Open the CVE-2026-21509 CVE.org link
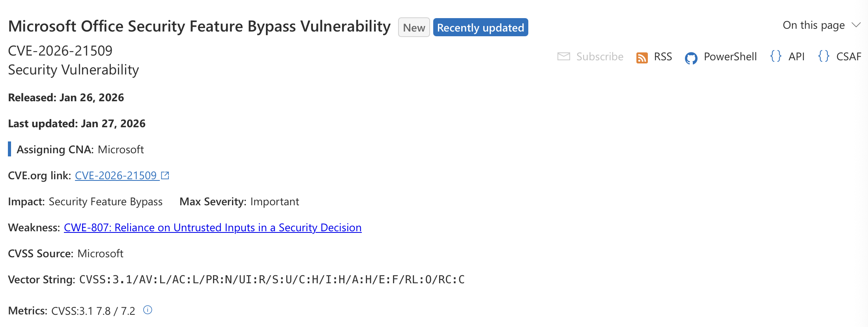The height and width of the screenshot is (327, 868). tap(116, 176)
